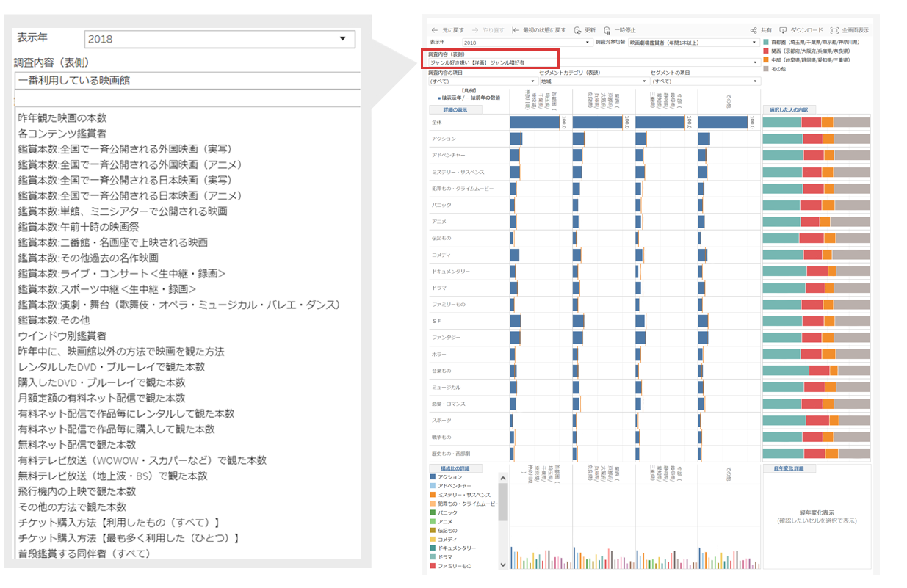The height and width of the screenshot is (588, 907).
Task: Click the refresh data icon (更新)
Action: pos(578,30)
